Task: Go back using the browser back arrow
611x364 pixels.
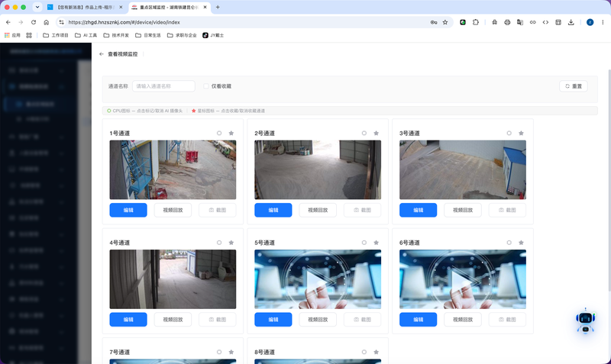Action: click(8, 22)
